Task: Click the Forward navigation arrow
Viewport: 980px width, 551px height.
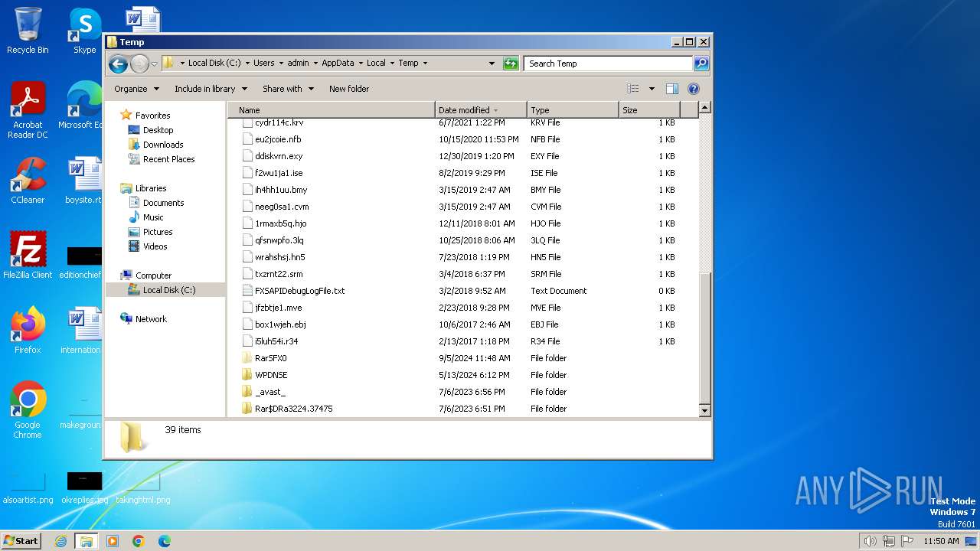Action: tap(139, 64)
